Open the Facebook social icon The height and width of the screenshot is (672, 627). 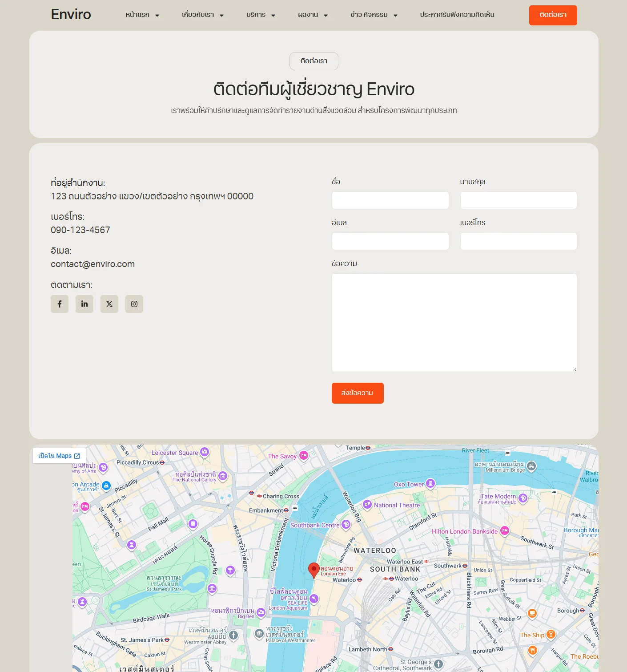click(x=60, y=304)
